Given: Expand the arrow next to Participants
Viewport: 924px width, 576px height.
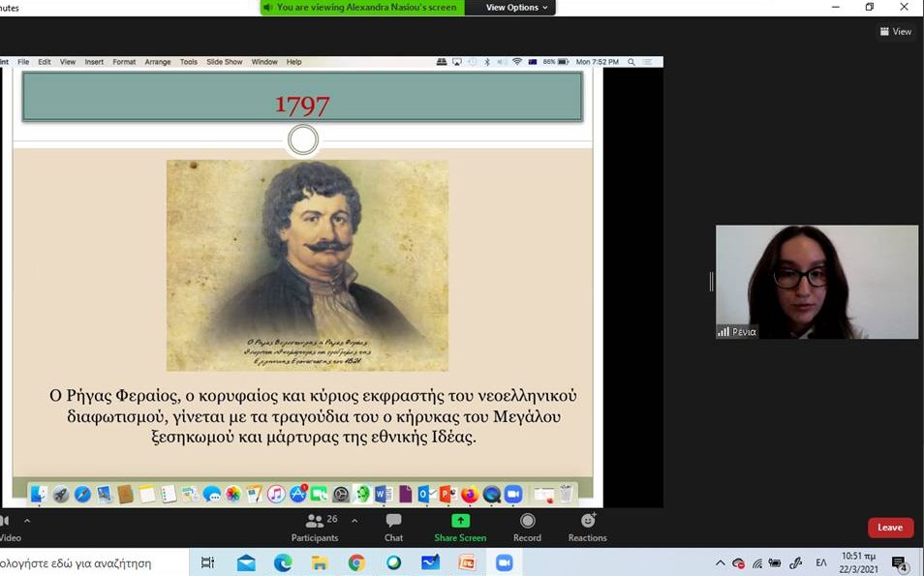Looking at the screenshot, I should [354, 521].
